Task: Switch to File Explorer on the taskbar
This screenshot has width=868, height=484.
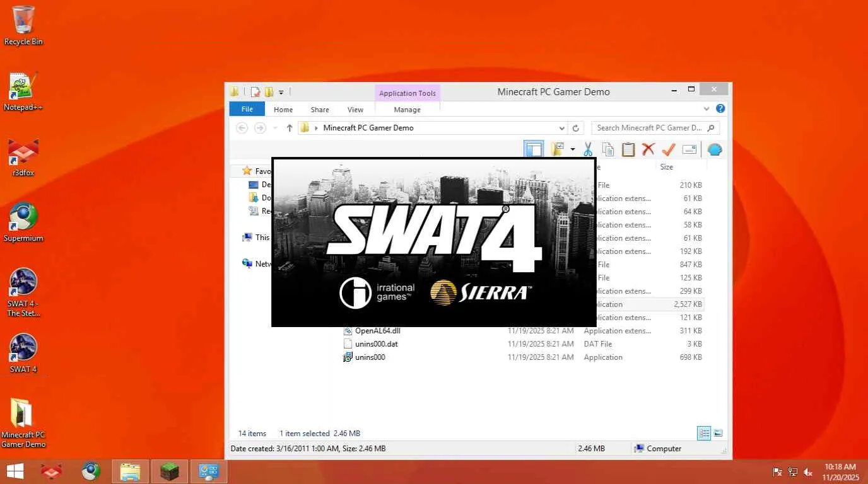Action: coord(130,471)
